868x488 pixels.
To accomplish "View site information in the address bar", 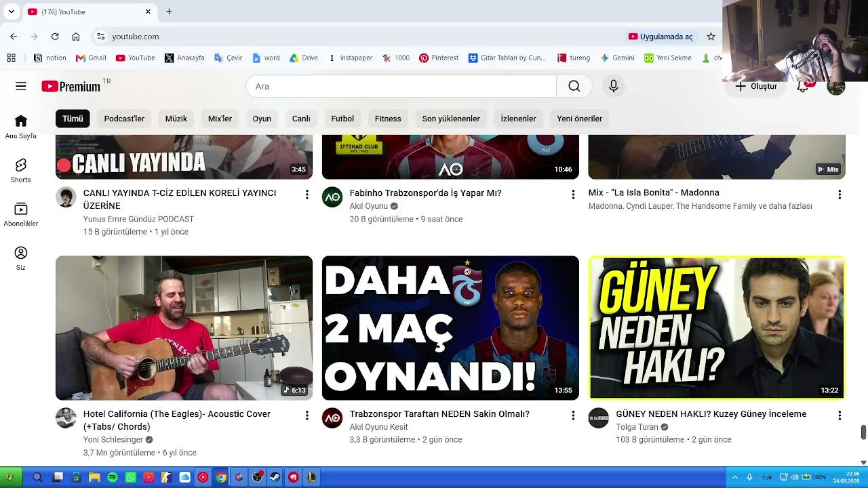I will 100,37.
